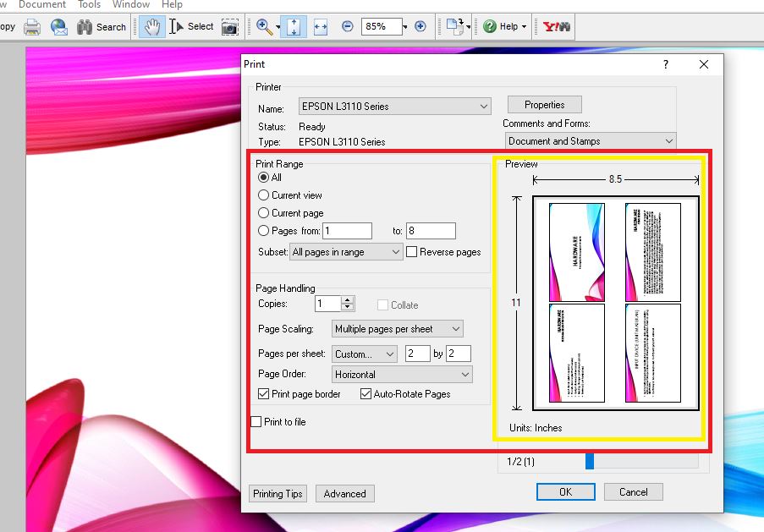Toggle the Collate checkbox
This screenshot has width=764, height=532.
tap(383, 305)
